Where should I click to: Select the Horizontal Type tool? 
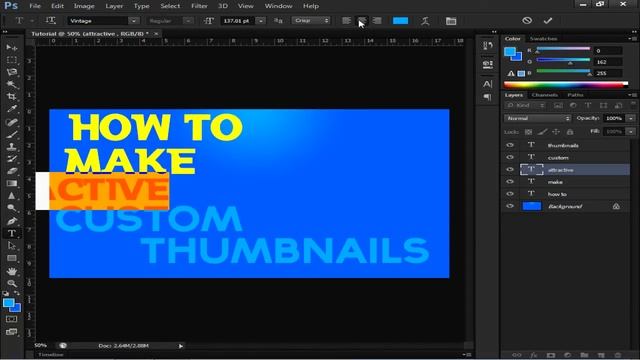click(x=11, y=233)
